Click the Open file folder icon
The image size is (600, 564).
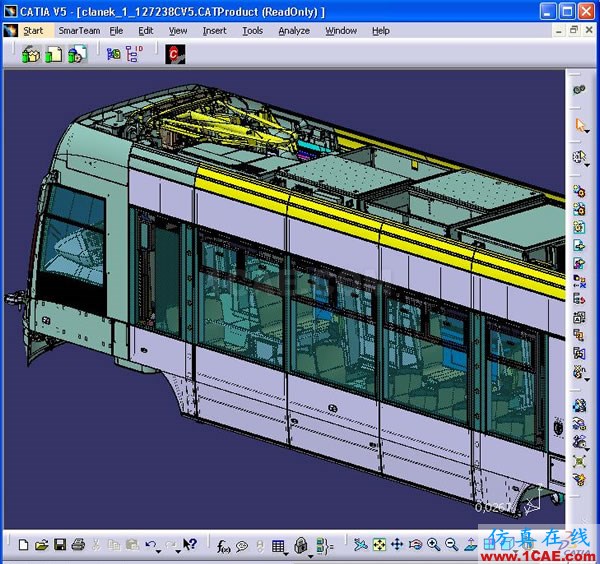click(x=41, y=545)
